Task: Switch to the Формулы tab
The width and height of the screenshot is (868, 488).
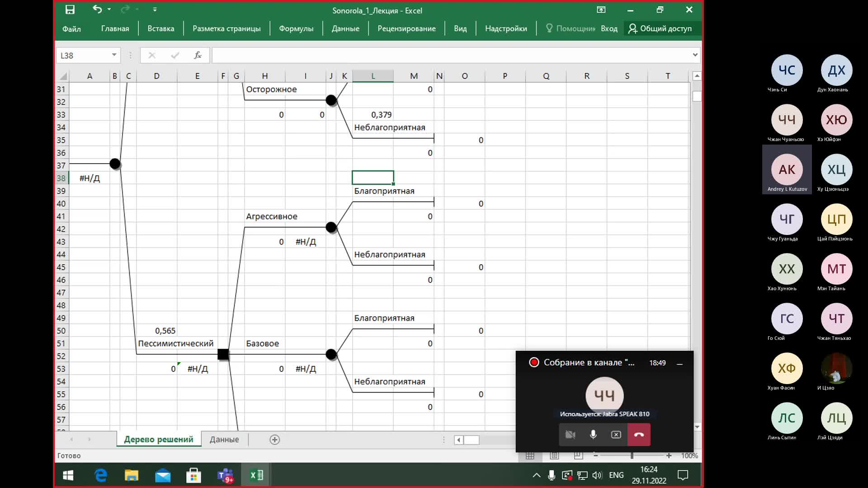Action: (296, 28)
